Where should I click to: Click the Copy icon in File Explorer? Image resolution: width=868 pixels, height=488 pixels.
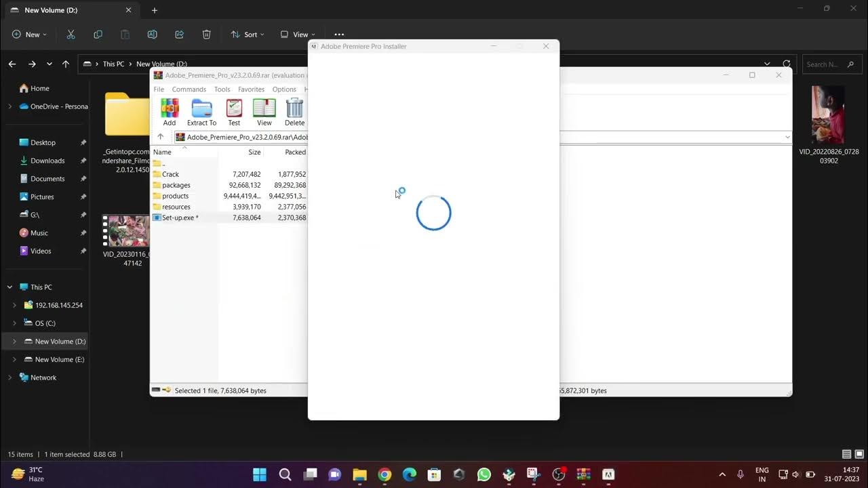click(x=98, y=35)
